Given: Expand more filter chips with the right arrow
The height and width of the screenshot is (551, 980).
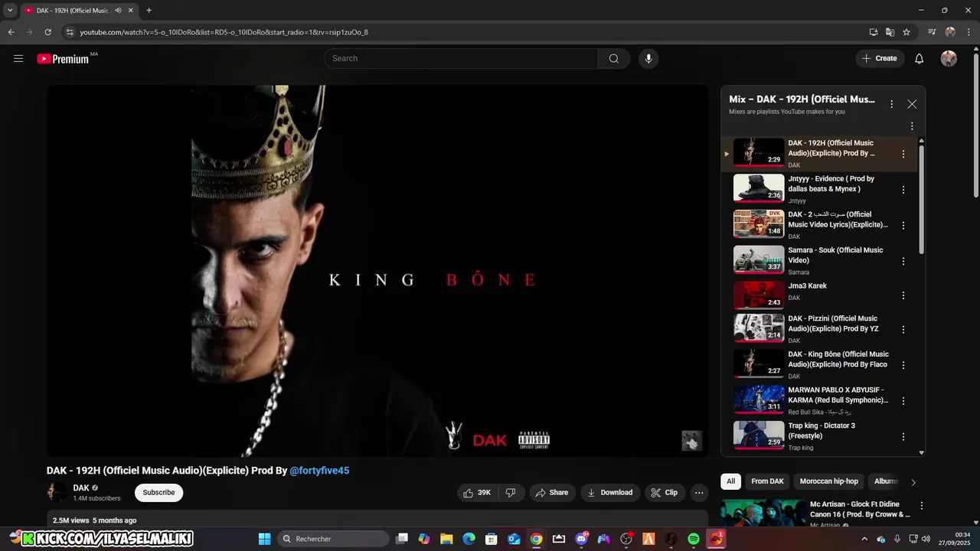Looking at the screenshot, I should [x=913, y=482].
